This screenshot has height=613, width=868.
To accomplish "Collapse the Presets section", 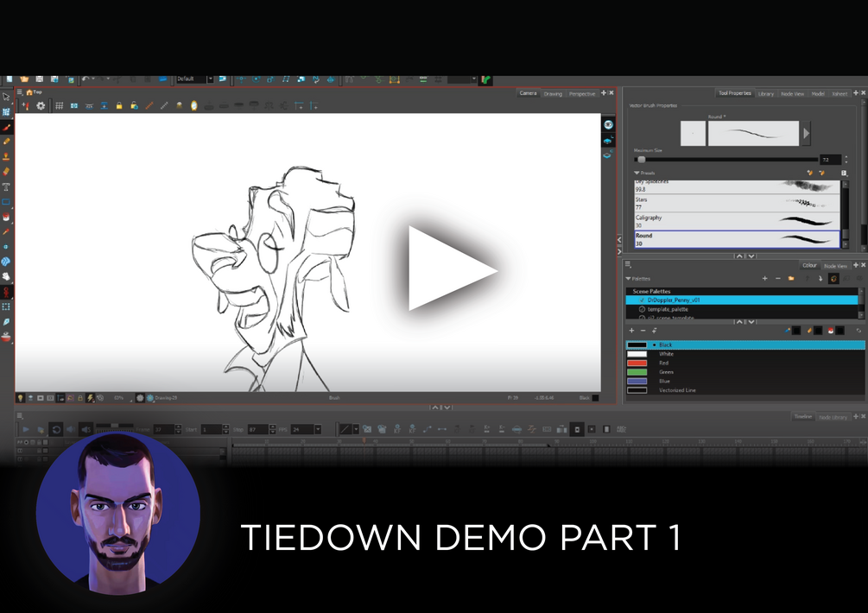I will pyautogui.click(x=637, y=174).
